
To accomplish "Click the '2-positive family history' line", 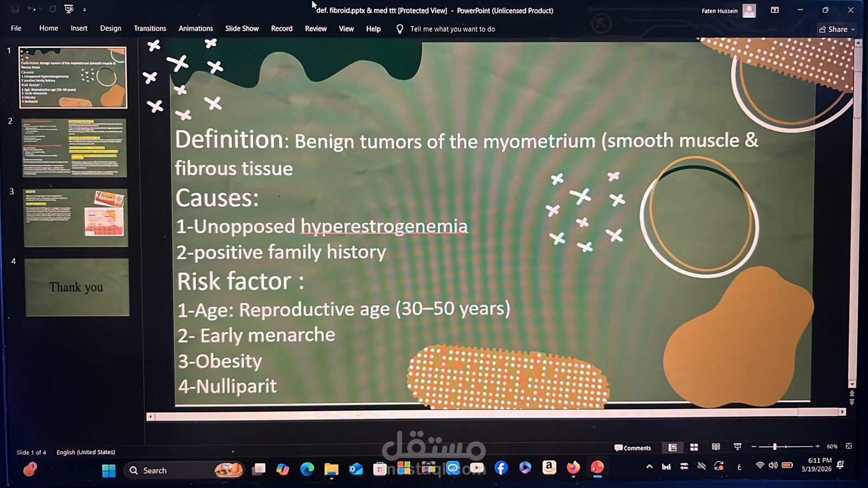I will (281, 252).
